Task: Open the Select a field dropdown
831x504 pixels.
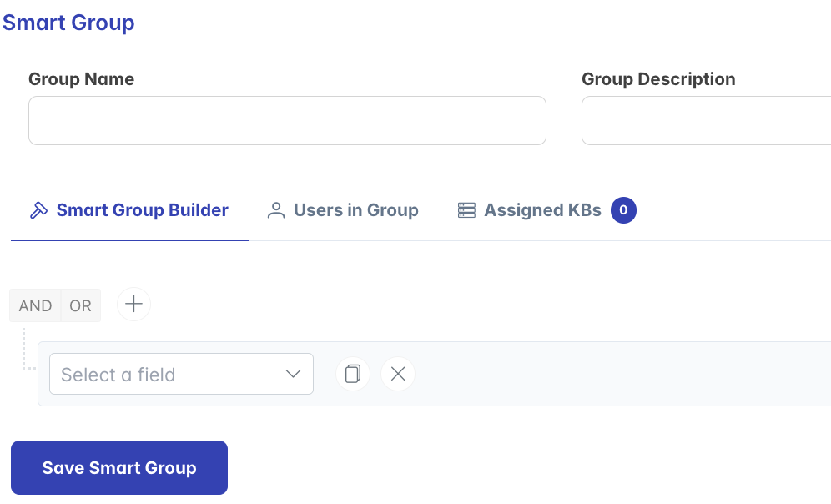Action: click(181, 374)
